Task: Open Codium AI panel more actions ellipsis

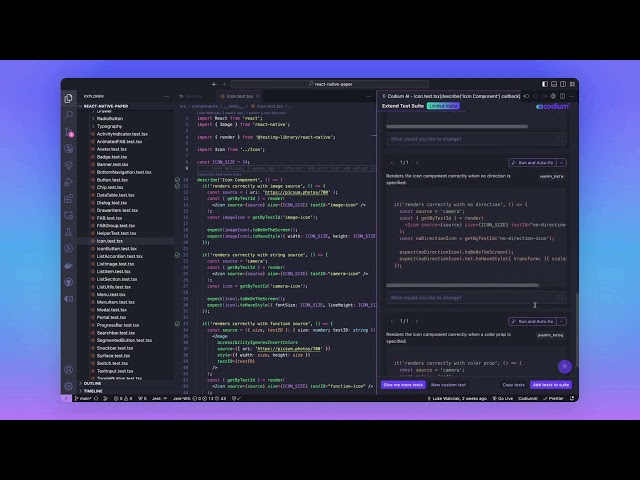Action: click(571, 96)
